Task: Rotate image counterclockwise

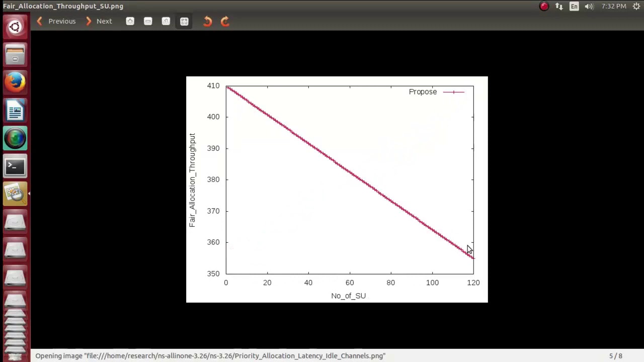Action: (207, 21)
